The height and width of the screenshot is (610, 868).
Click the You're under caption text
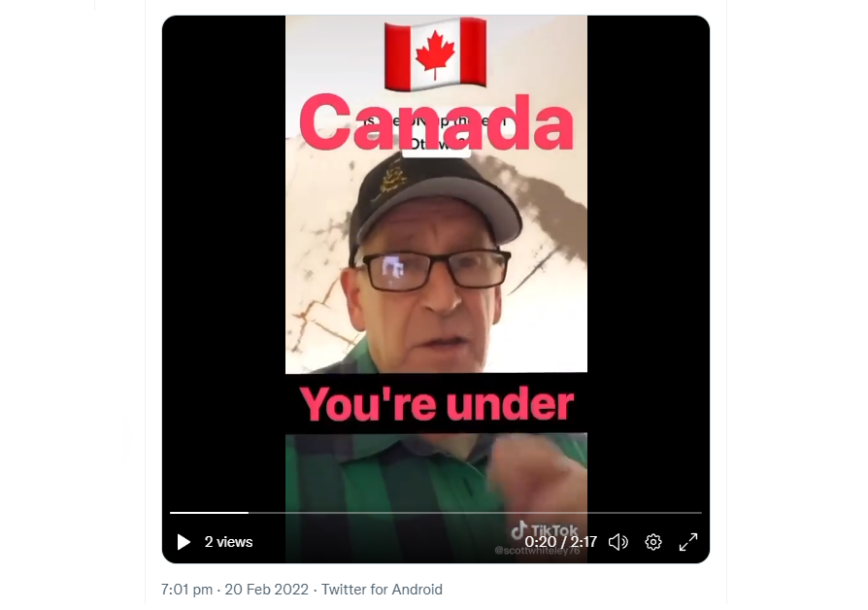[436, 404]
